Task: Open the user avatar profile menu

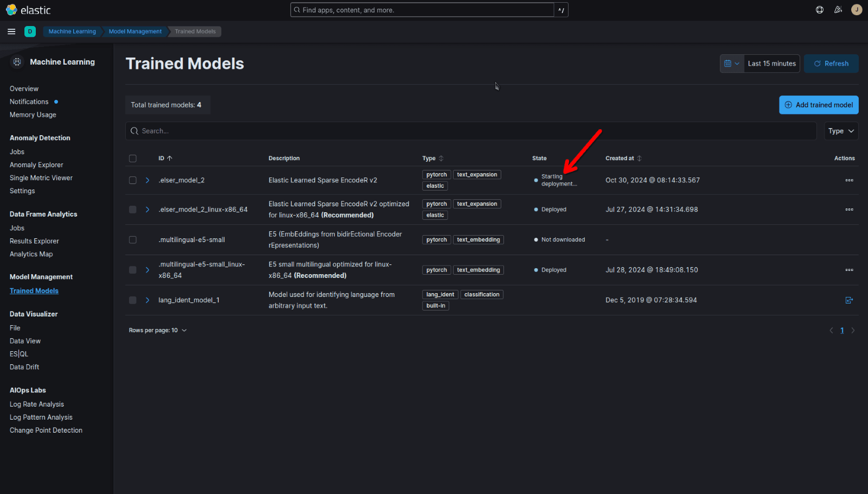Action: [x=857, y=9]
